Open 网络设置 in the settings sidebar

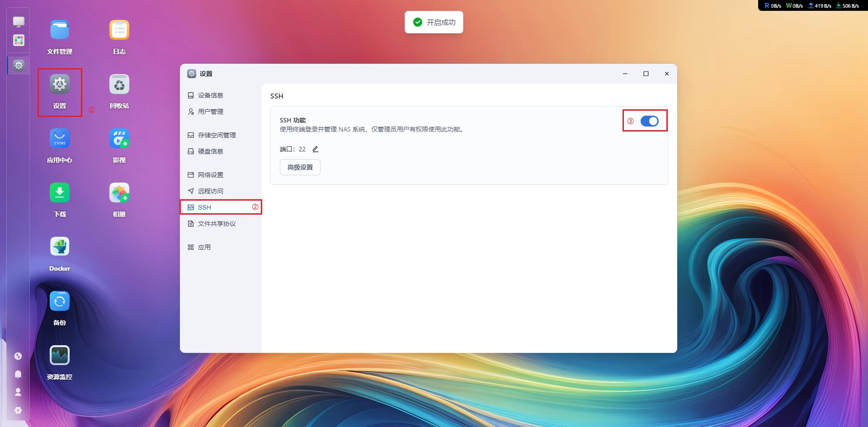click(211, 175)
